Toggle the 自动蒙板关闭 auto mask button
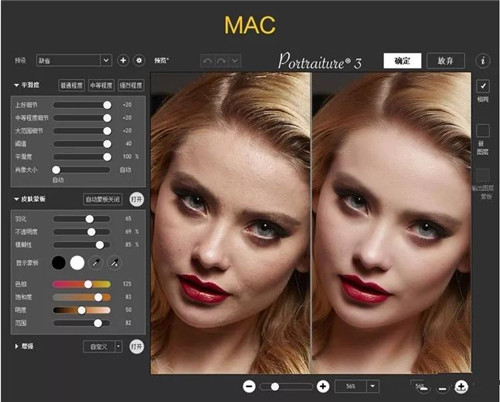The width and height of the screenshot is (500, 402). point(103,199)
